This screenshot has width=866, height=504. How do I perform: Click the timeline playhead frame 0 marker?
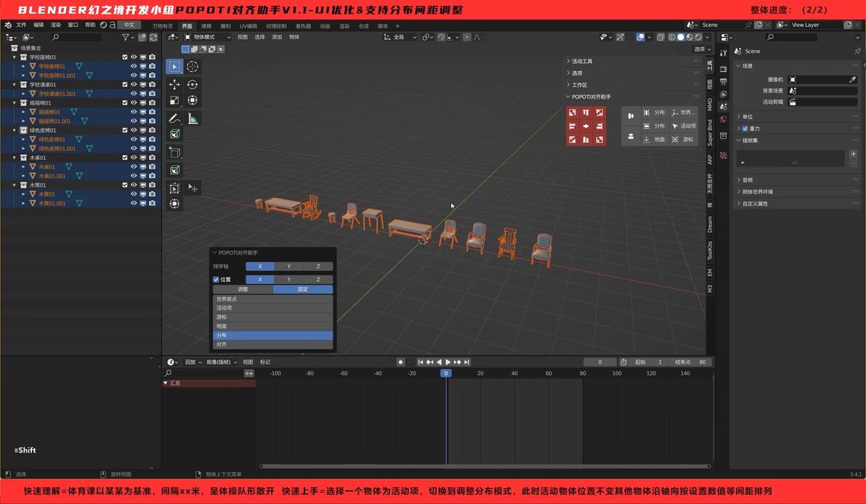tap(446, 373)
